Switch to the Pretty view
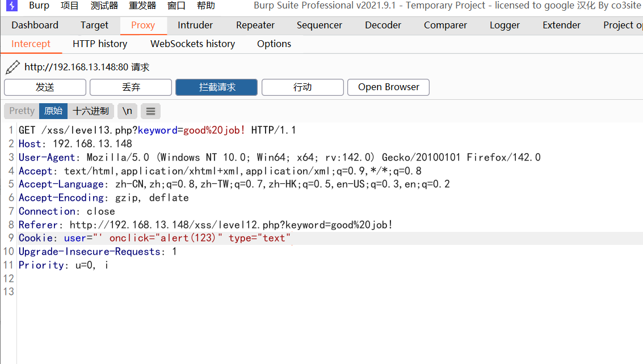The height and width of the screenshot is (364, 643). pyautogui.click(x=22, y=111)
